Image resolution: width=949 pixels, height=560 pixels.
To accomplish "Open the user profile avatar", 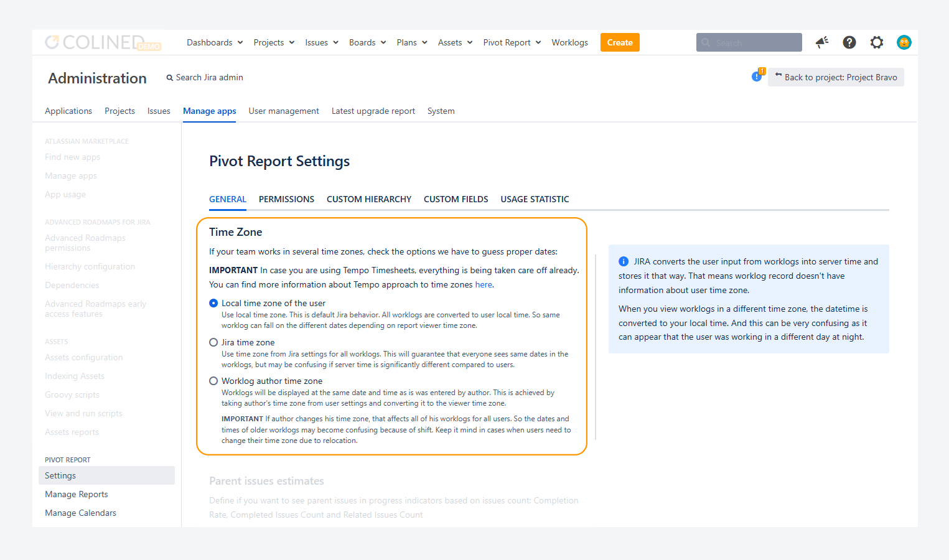I will pyautogui.click(x=904, y=42).
